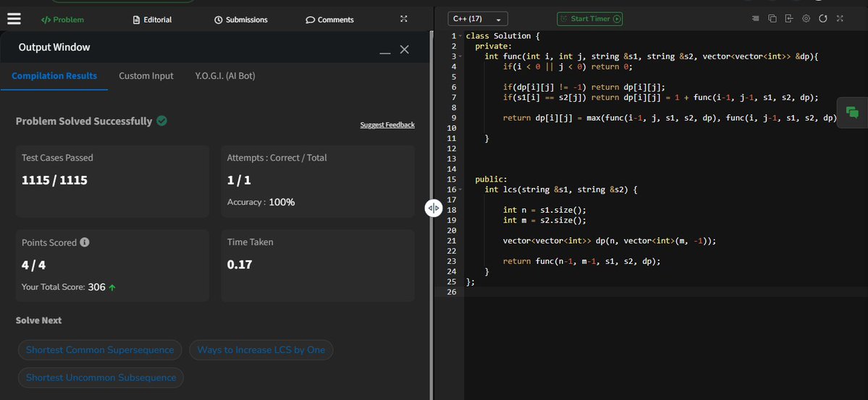Click the 'private:' line in the editor
The height and width of the screenshot is (400, 868).
(494, 46)
